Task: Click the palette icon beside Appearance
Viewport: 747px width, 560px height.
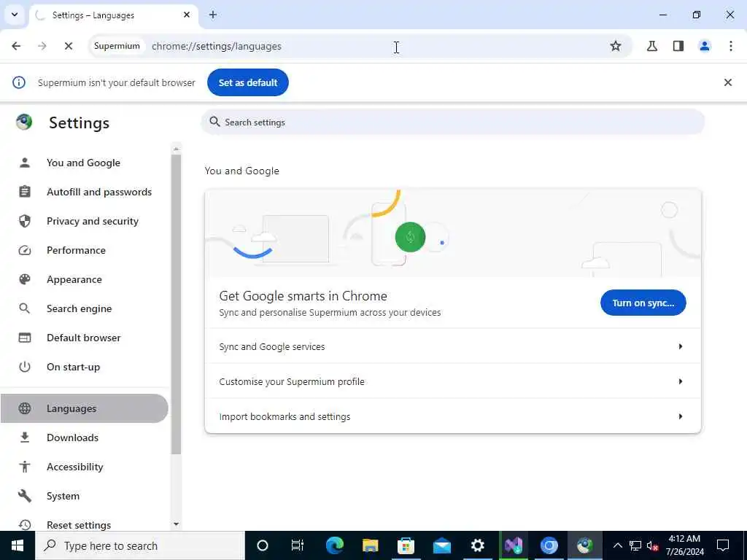Action: 25,279
